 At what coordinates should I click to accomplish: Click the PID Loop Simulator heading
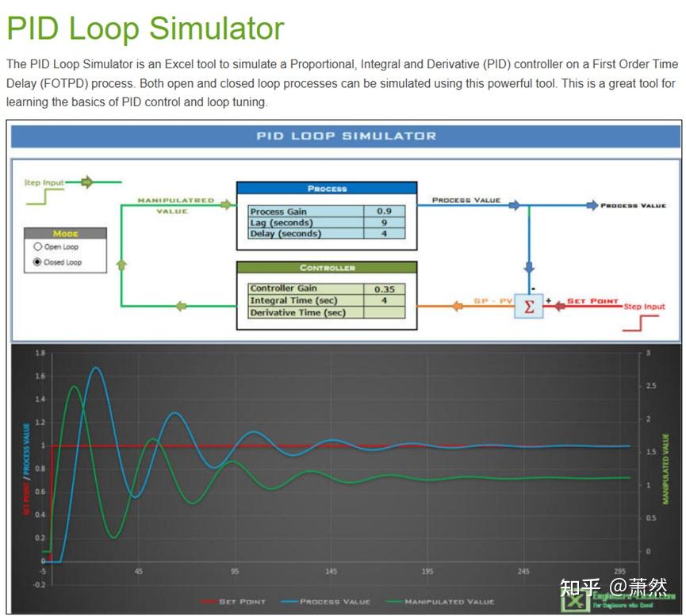[146, 29]
